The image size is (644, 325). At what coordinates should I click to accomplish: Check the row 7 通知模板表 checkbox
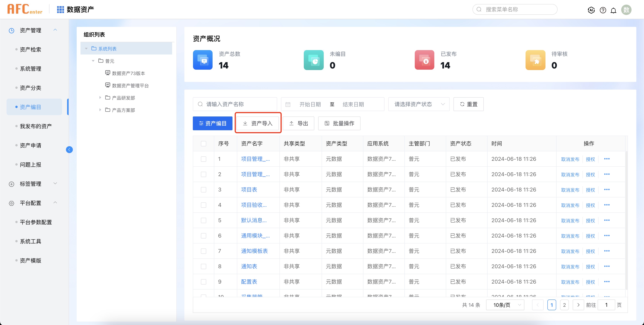(204, 251)
